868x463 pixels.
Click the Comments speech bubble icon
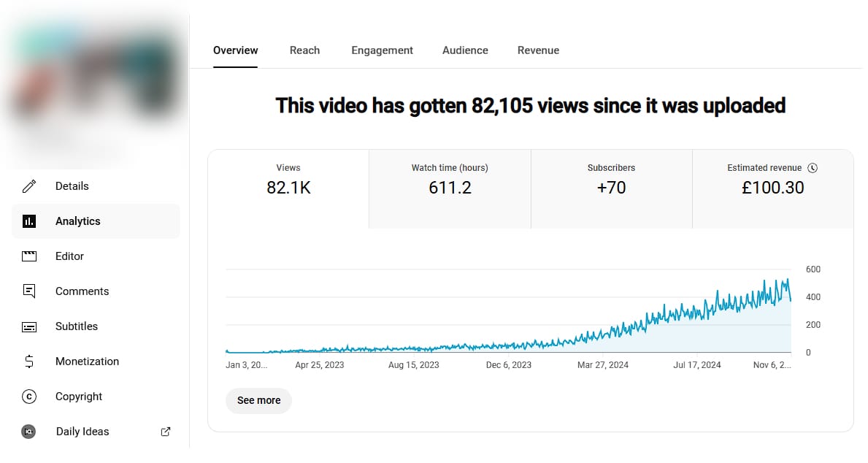pos(29,291)
